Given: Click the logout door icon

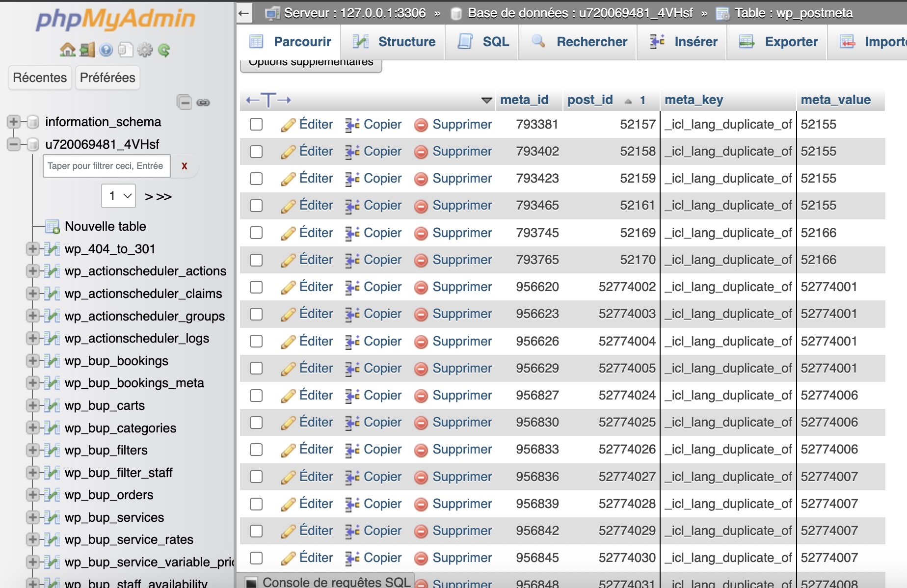Looking at the screenshot, I should 87,50.
